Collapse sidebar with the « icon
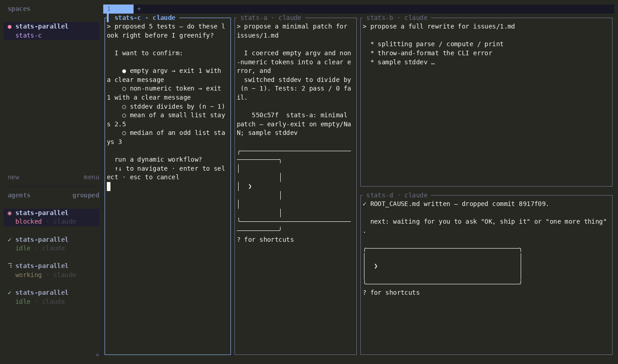 click(97, 355)
